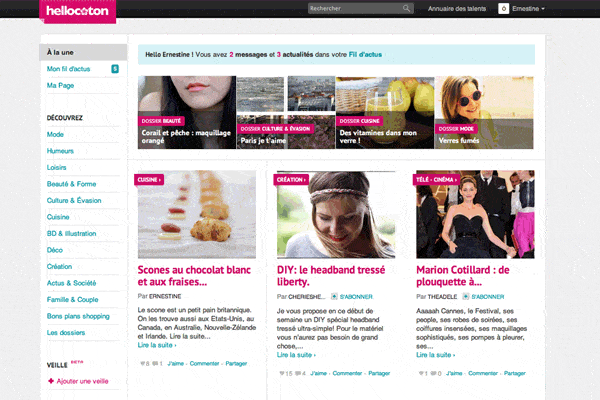
Task: Click comment bubble icon on headband article
Action: tap(298, 374)
